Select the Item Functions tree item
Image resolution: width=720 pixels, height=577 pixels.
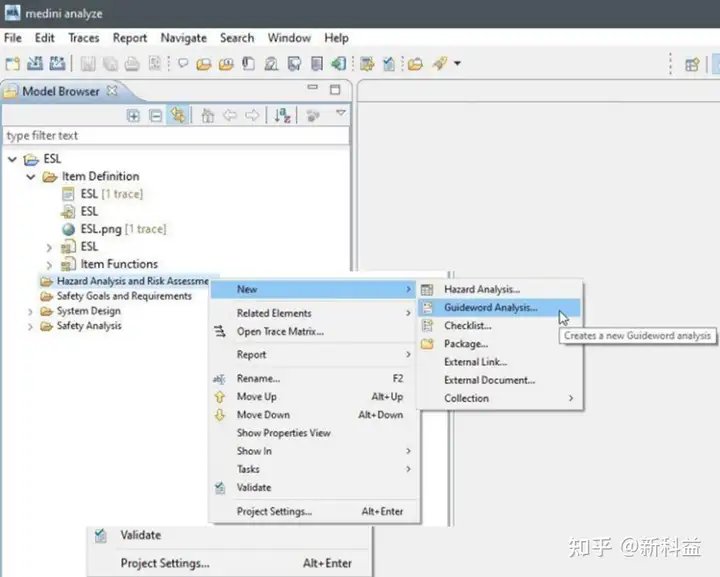[x=119, y=264]
